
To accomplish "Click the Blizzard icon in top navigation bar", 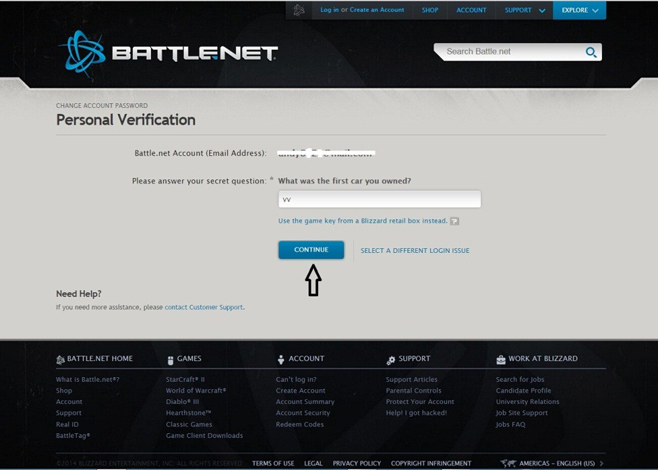I will click(299, 10).
